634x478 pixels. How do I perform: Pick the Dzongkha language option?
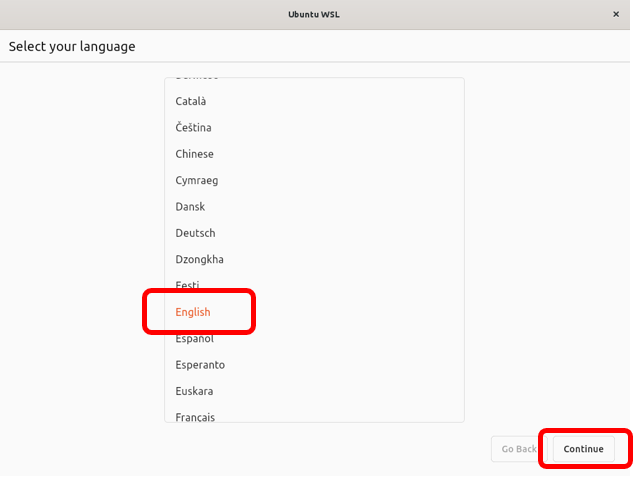click(314, 259)
